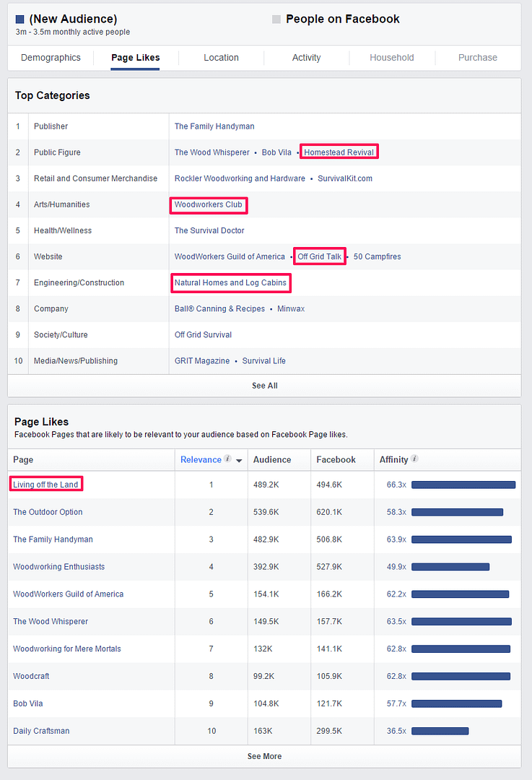Image resolution: width=532 pixels, height=780 pixels.
Task: Click the Woodworkers Club link
Action: pyautogui.click(x=208, y=204)
